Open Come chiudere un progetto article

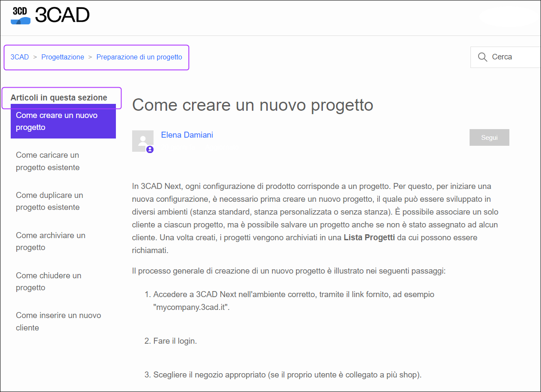pyautogui.click(x=48, y=281)
